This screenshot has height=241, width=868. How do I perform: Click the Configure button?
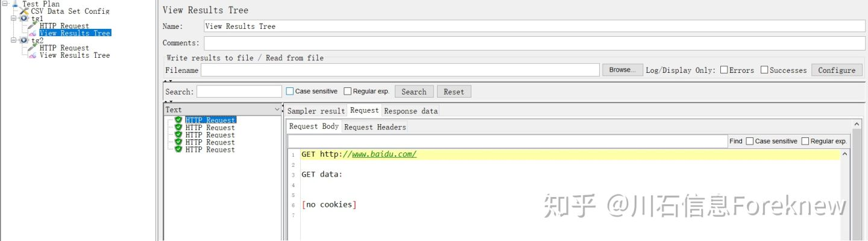click(x=837, y=70)
